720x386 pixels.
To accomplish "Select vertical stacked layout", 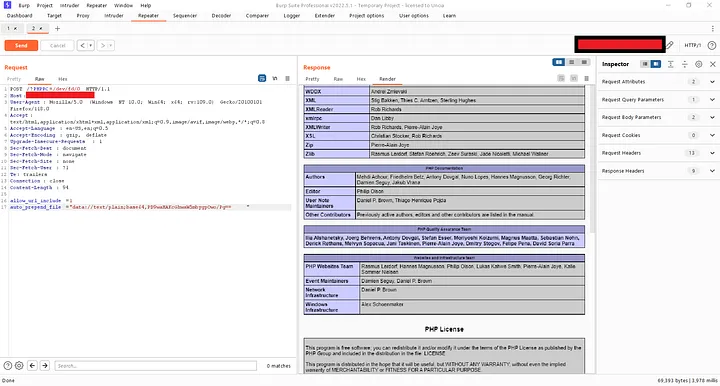I will [x=571, y=62].
